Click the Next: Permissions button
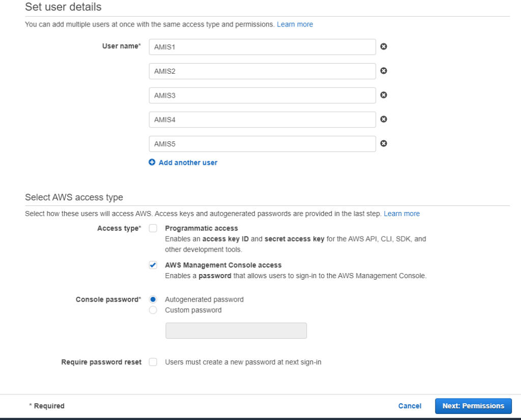 pyautogui.click(x=473, y=406)
